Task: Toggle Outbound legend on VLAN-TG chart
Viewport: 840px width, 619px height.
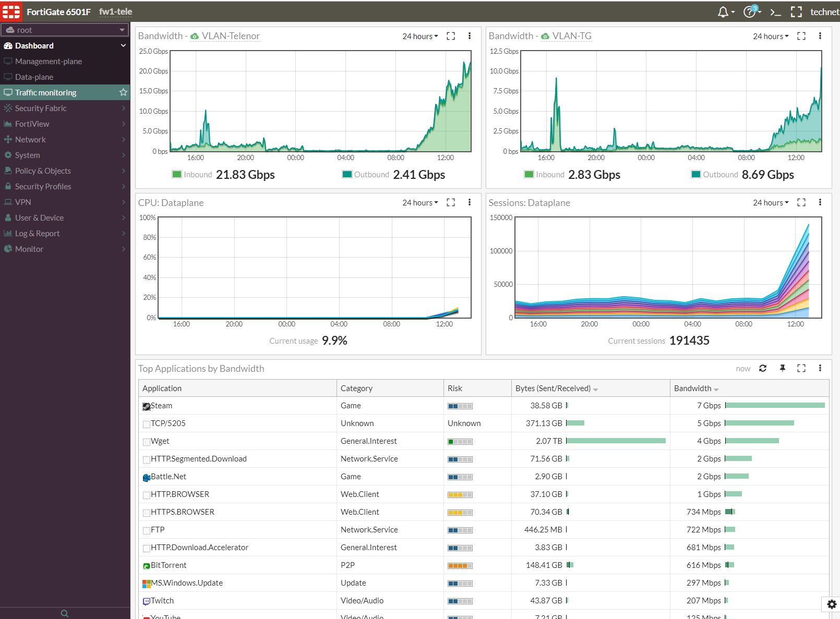Action: click(714, 175)
